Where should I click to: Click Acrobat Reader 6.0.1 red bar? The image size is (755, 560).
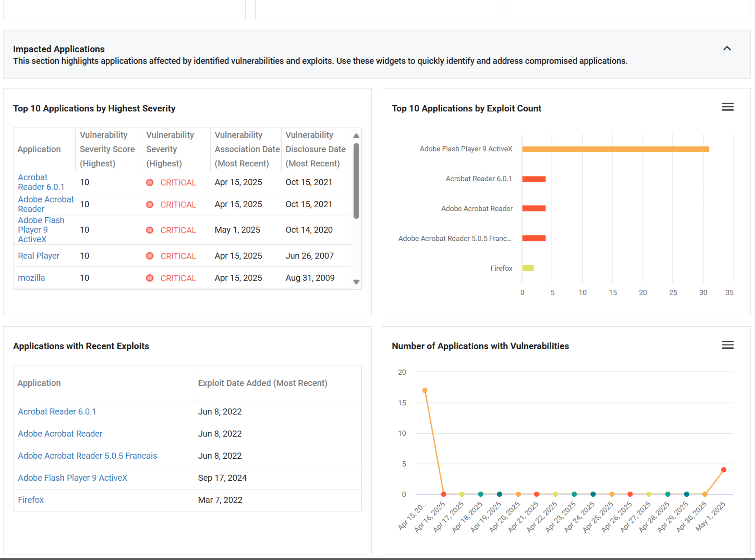pyautogui.click(x=534, y=179)
